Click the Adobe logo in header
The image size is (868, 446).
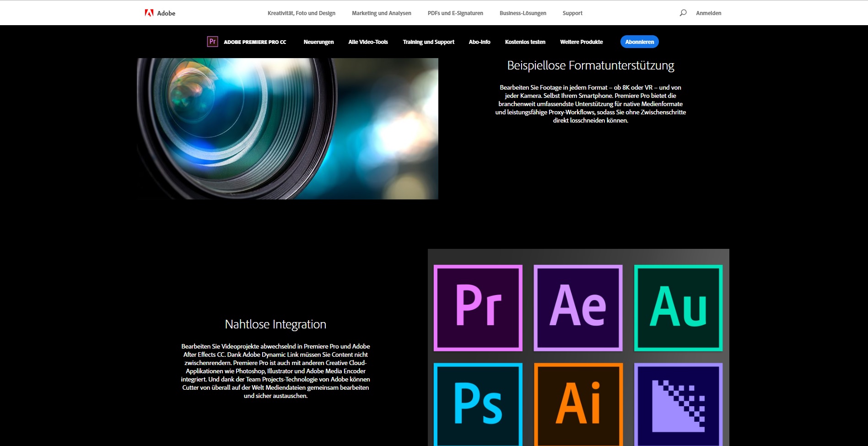(x=160, y=13)
